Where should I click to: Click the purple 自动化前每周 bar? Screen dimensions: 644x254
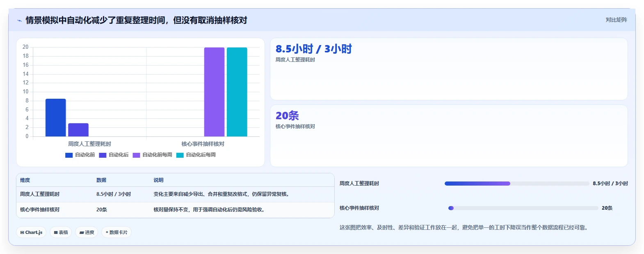(x=215, y=92)
